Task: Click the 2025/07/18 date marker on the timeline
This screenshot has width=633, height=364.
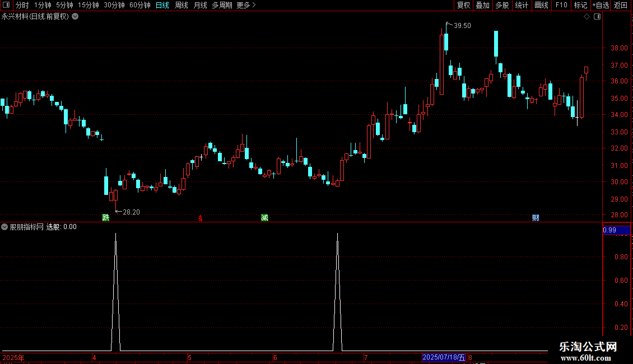Action: [x=444, y=357]
